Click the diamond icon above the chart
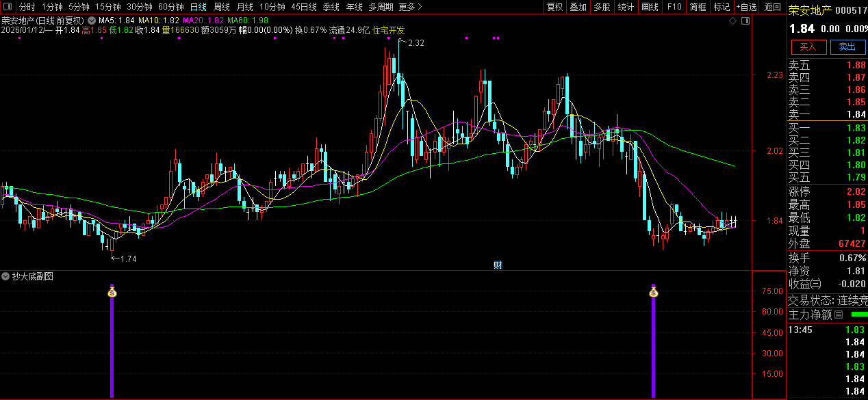Image resolution: width=868 pixels, height=400 pixels. pos(733,21)
